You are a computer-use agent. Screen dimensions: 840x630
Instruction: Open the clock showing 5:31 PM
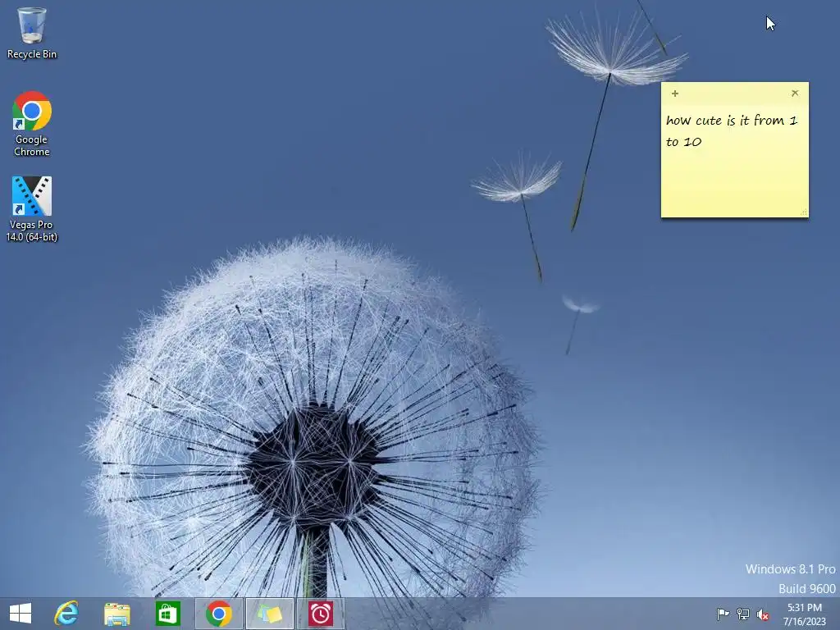coord(805,614)
